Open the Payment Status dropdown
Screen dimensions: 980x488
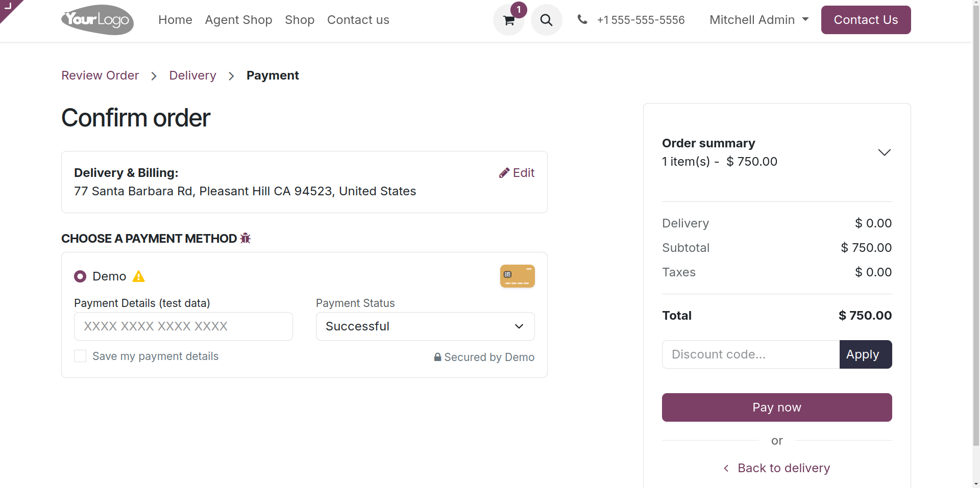(425, 326)
